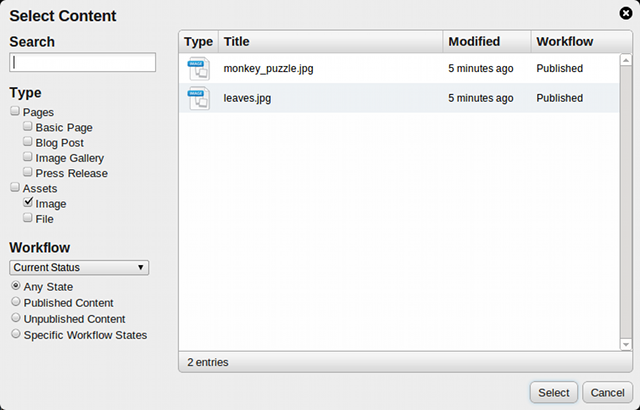Image resolution: width=640 pixels, height=410 pixels.
Task: Uncheck the Image asset filter
Action: pos(28,203)
